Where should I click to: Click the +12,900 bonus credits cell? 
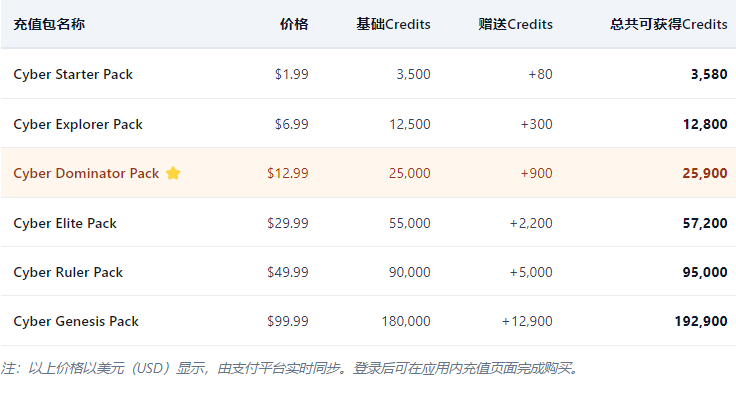click(527, 321)
